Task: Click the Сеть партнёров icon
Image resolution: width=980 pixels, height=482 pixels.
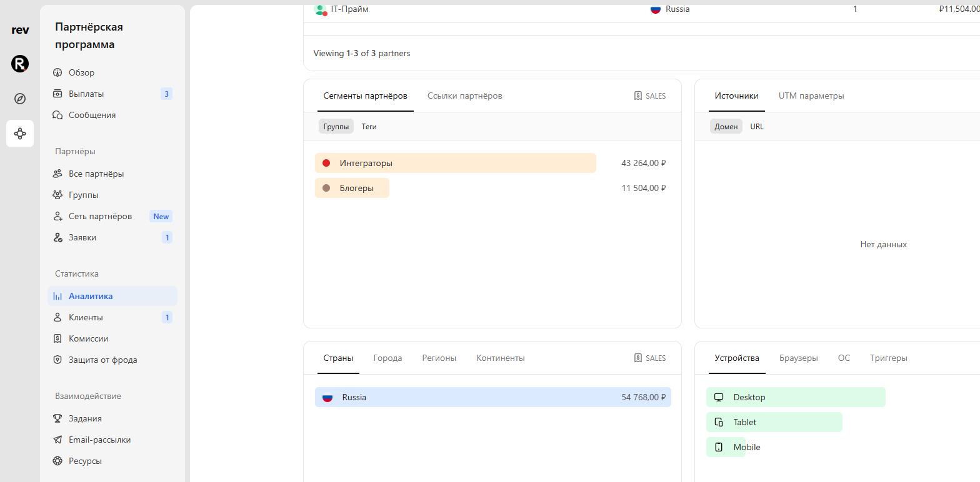Action: (x=57, y=216)
